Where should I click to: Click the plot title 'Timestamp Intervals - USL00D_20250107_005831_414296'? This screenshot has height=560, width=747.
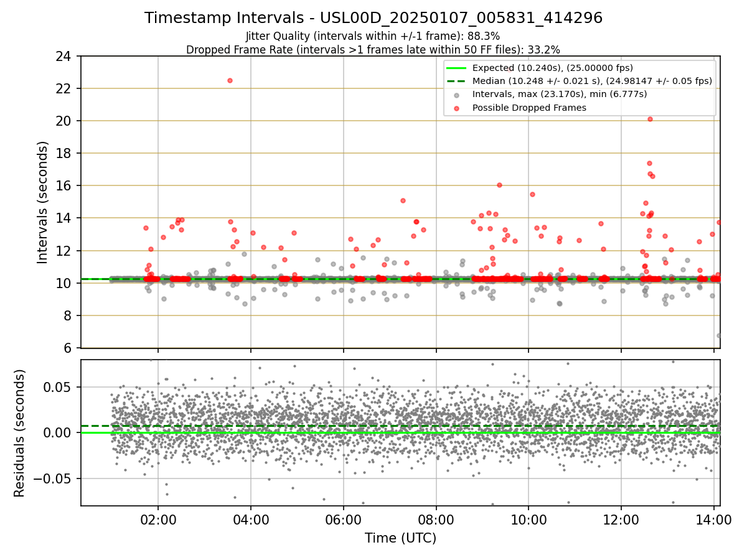[x=374, y=18]
